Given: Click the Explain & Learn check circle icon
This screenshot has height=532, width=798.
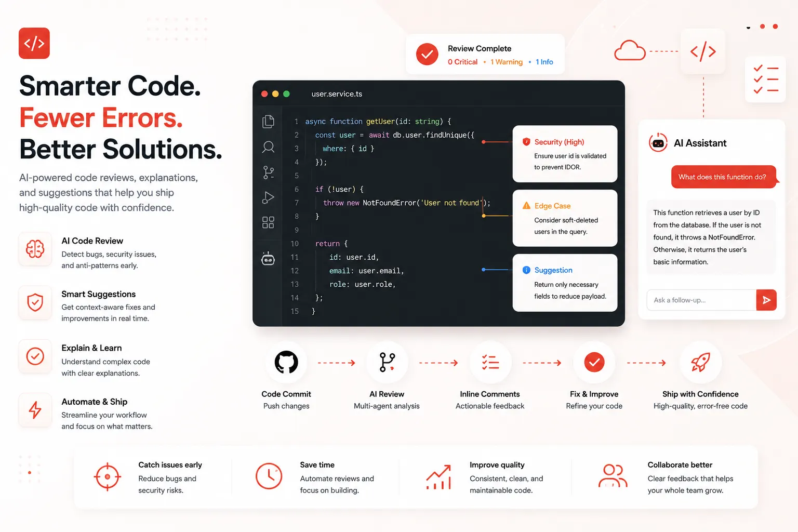Looking at the screenshot, I should tap(35, 356).
